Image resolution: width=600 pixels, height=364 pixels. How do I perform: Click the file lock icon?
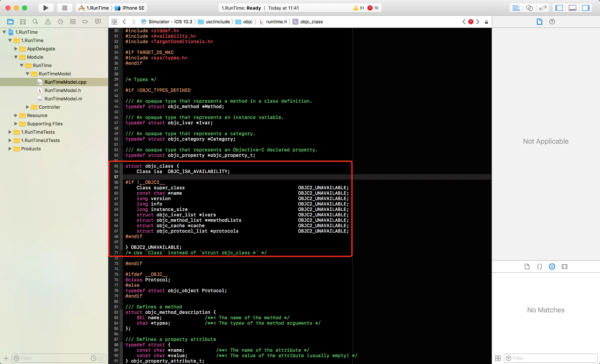(x=486, y=22)
